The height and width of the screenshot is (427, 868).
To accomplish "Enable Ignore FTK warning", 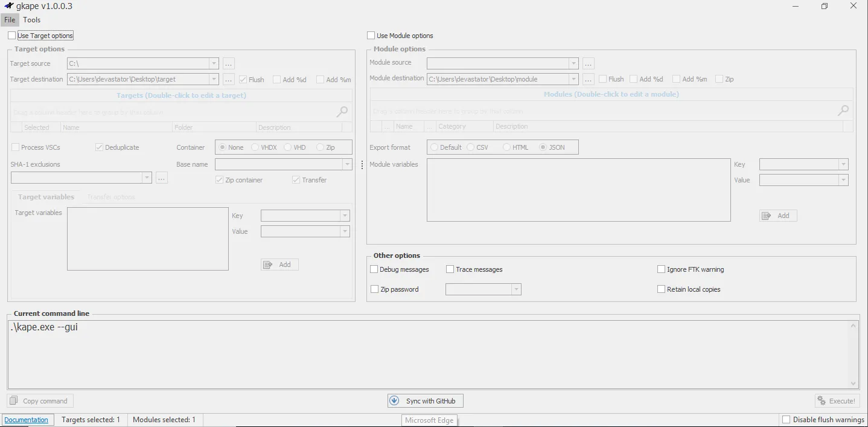I will [661, 269].
